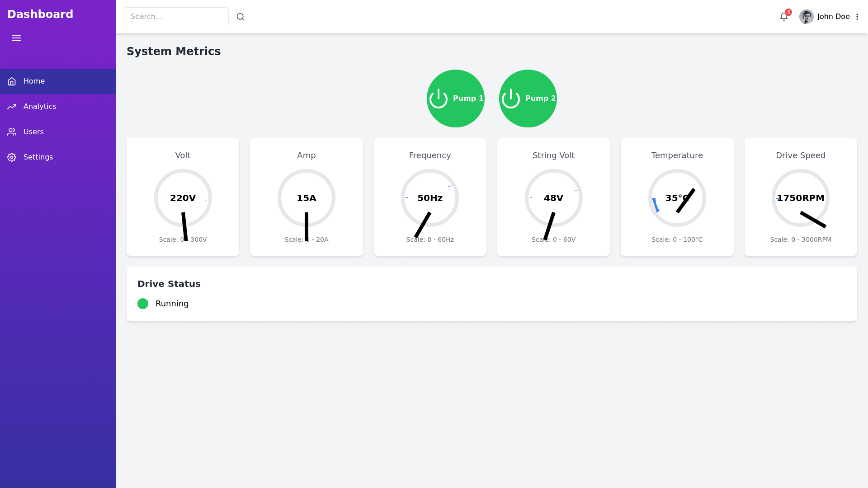Click the search magnifier icon
This screenshot has width=868, height=488.
tap(241, 17)
